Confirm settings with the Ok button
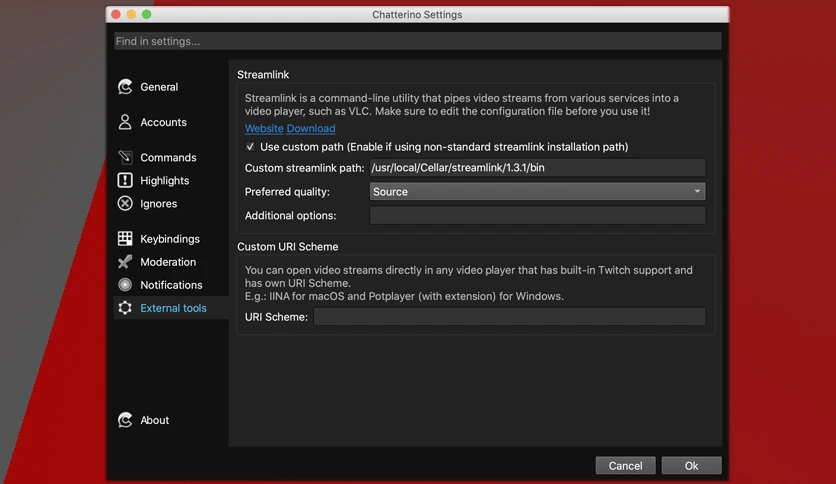Viewport: 836px width, 484px height. click(x=692, y=465)
